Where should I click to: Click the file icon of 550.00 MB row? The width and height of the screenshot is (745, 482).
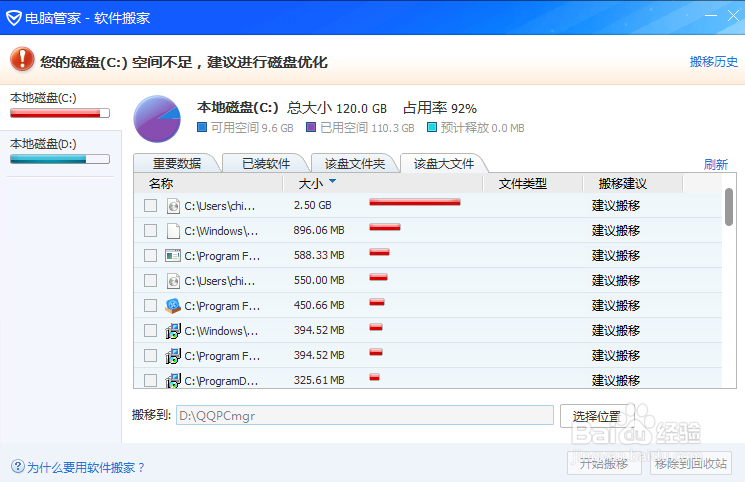click(x=173, y=281)
